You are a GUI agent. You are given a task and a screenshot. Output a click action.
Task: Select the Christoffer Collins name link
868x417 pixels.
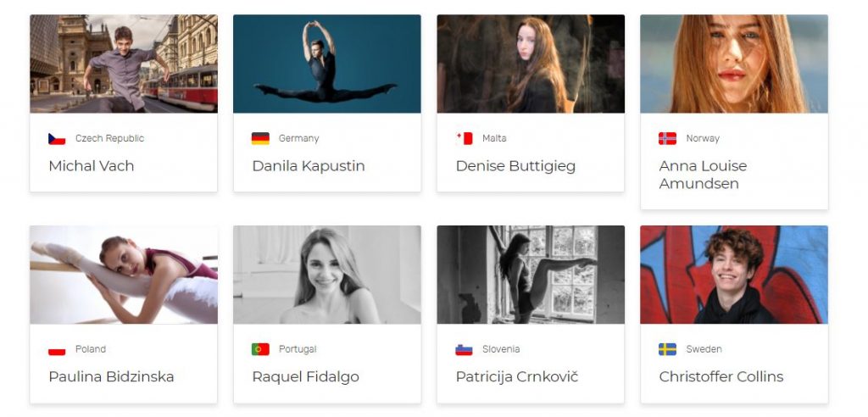pos(721,377)
